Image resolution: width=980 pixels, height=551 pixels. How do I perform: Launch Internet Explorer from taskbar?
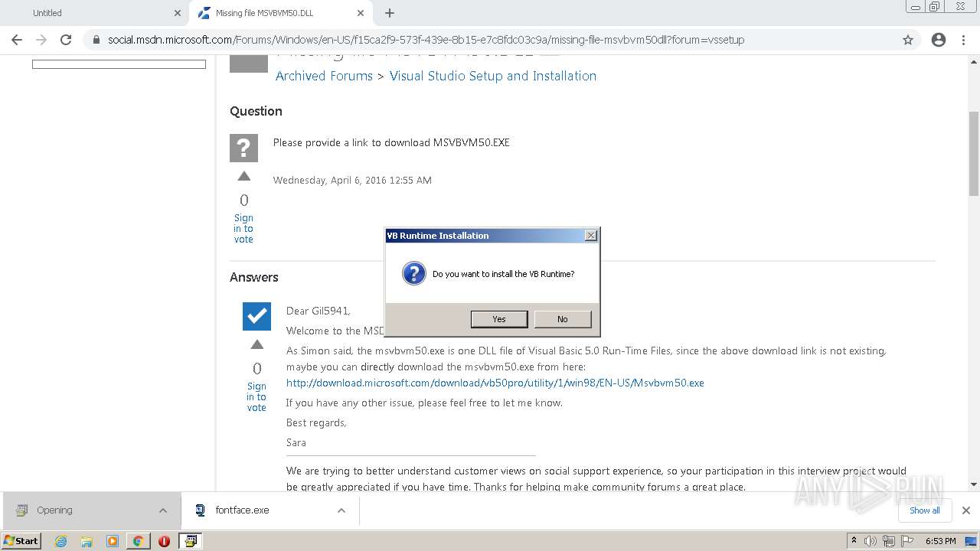point(60,541)
